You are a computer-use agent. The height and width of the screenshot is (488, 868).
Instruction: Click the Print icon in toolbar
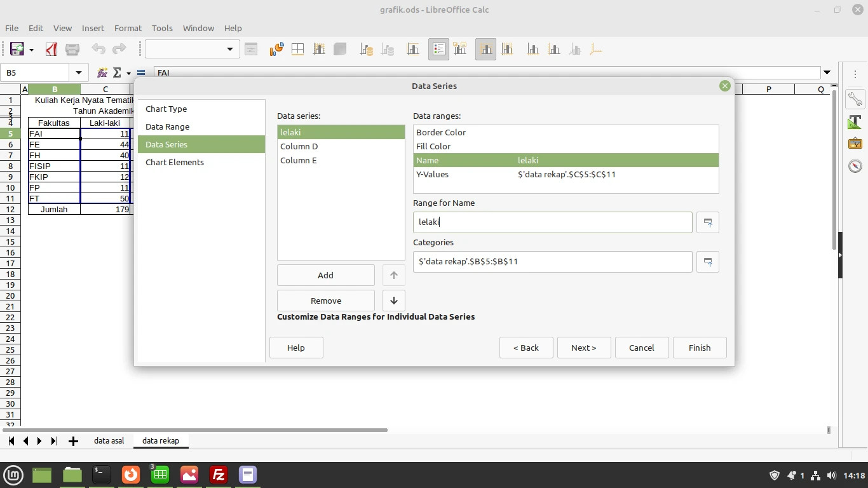[72, 50]
